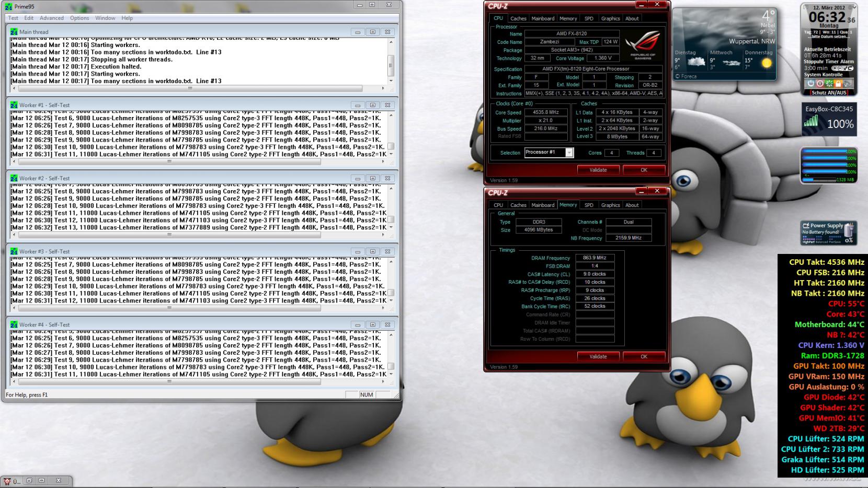The width and height of the screenshot is (868, 488).
Task: Open the Graphics tab in upper CPU-Z window
Action: pyautogui.click(x=610, y=18)
